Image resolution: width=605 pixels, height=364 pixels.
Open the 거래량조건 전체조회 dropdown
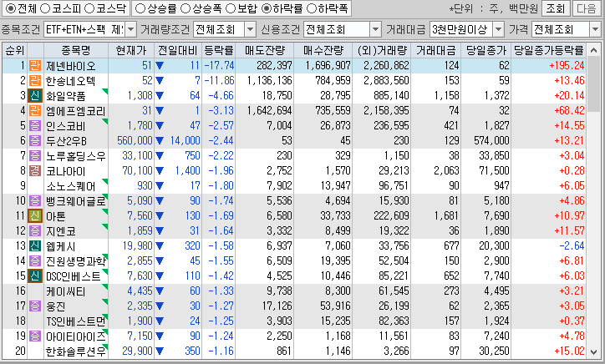(x=251, y=29)
